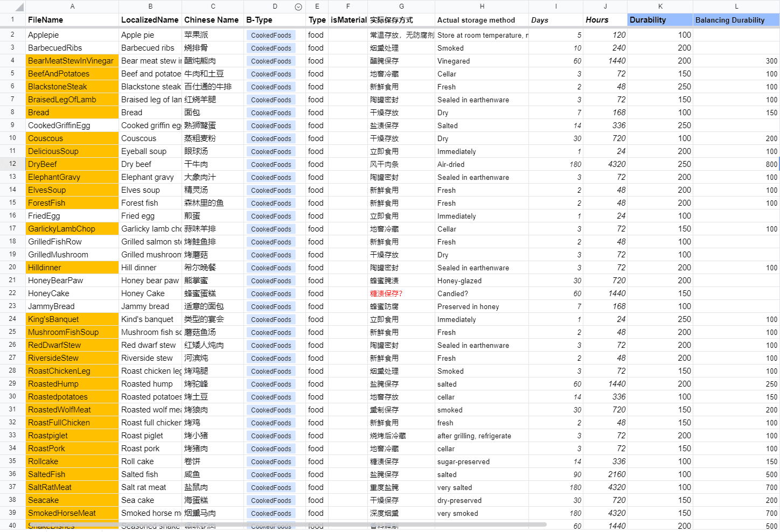Viewport: 780px width, 532px height.
Task: Click the Candied? storage method cell
Action: coord(482,293)
